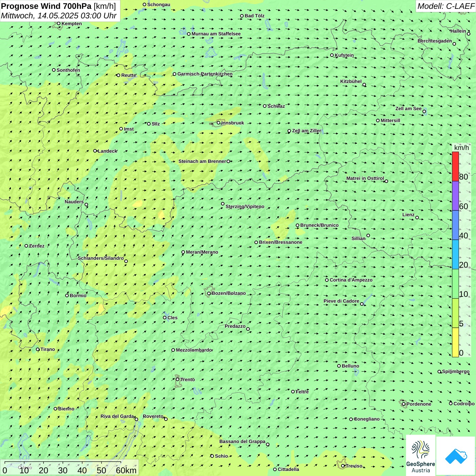Click the Schlanders/Silandro label
This screenshot has height=476, width=476.
coord(101,258)
